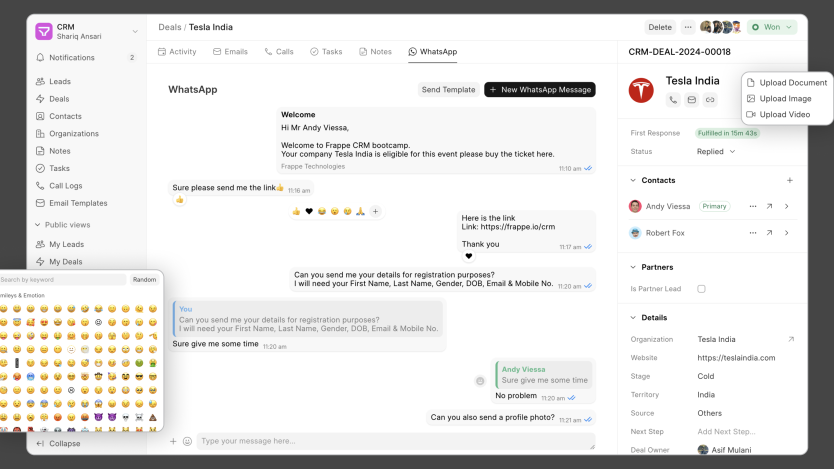834x469 pixels.
Task: Toggle the Is Partner Lead checkbox
Action: [702, 289]
